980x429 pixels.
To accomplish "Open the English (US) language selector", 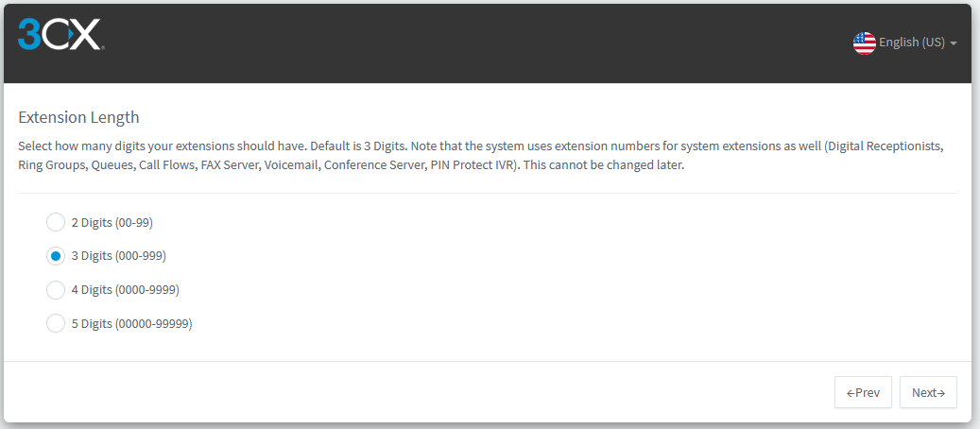I will (905, 43).
